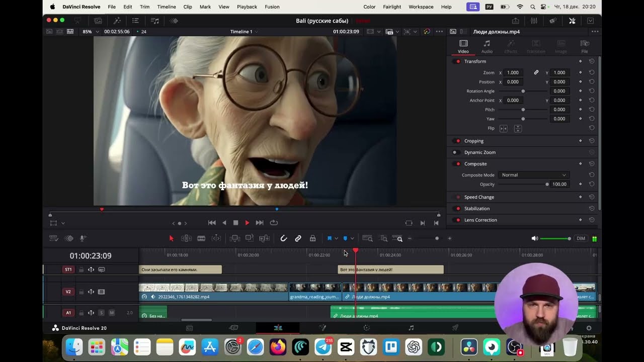
Task: Stop playback with the stop button
Action: click(235, 223)
